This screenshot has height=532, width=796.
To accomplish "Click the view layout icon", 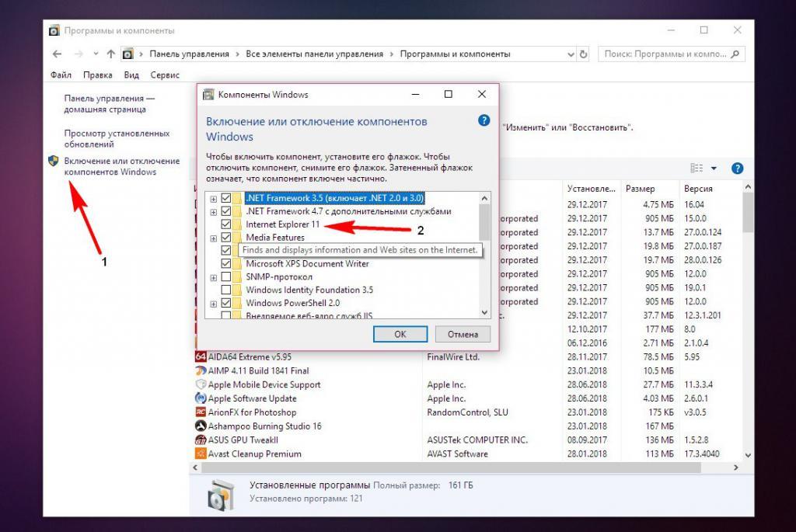I will tap(696, 169).
